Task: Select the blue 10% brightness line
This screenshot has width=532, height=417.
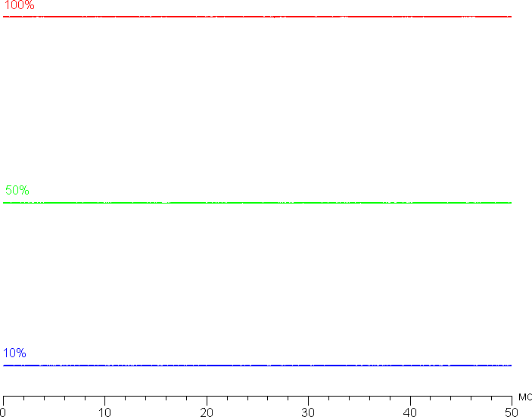Action: 257,366
